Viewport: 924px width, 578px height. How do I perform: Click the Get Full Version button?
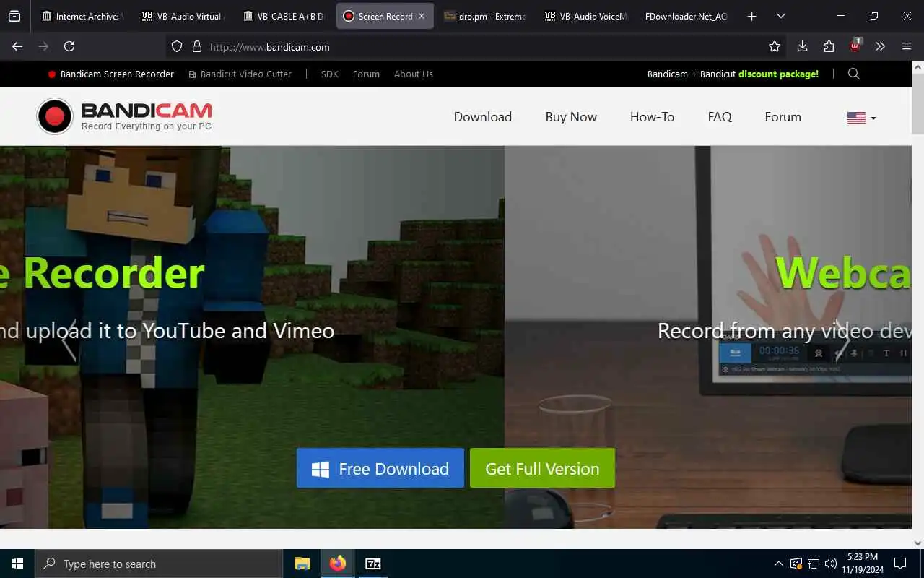pos(542,468)
